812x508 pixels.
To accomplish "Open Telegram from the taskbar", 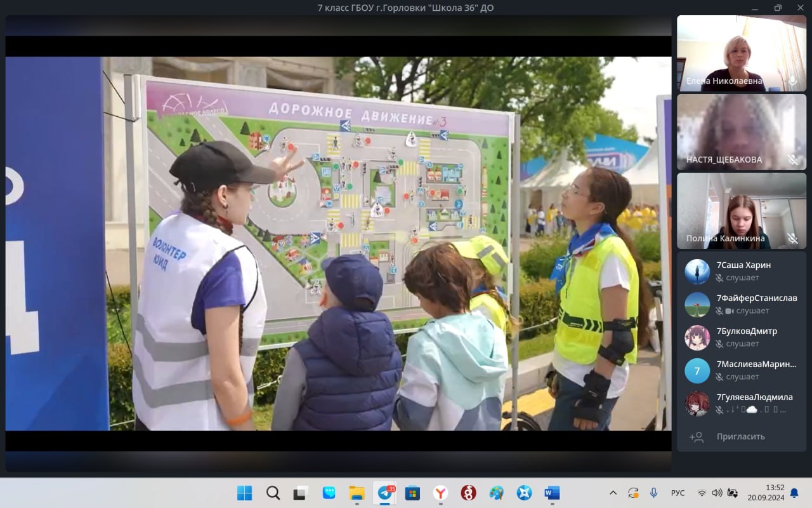I will tap(385, 493).
